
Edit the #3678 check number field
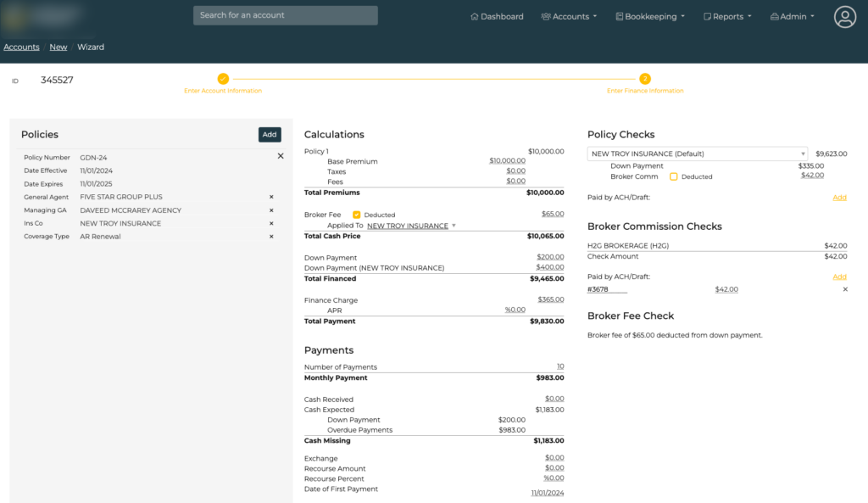607,289
